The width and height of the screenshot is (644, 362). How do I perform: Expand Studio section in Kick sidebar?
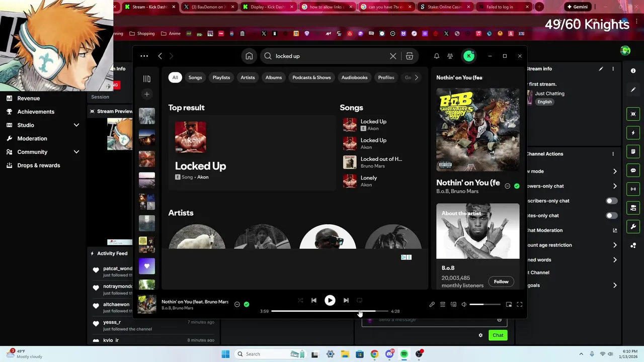(76, 125)
